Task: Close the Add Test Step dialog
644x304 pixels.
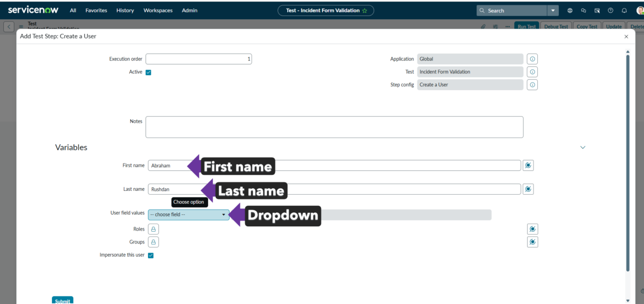Action: pos(626,36)
